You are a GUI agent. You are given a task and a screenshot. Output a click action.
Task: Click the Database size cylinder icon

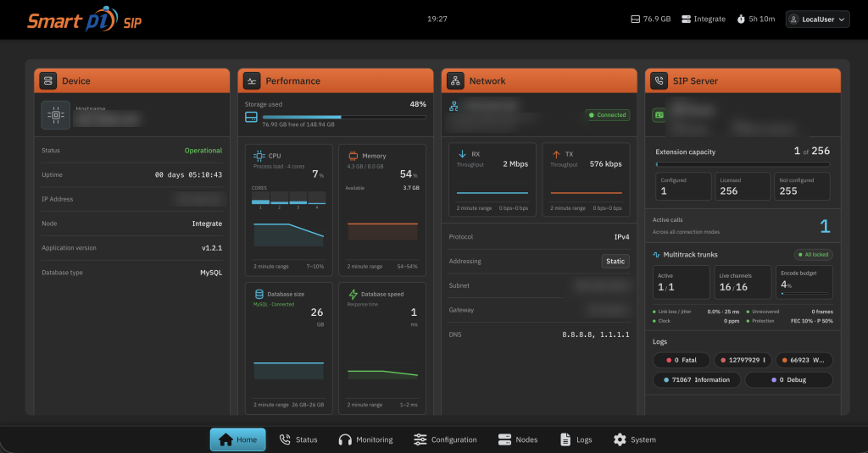[259, 295]
